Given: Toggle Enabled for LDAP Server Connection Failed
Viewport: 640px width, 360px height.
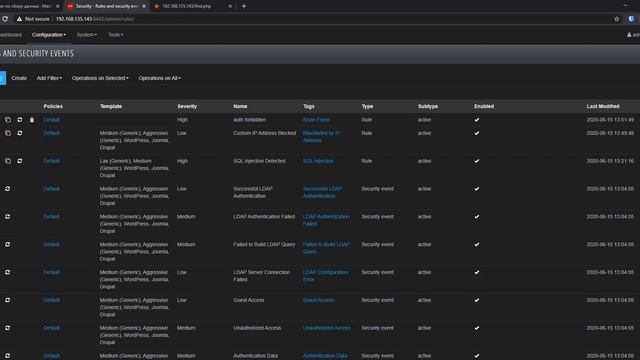Looking at the screenshot, I should 477,272.
